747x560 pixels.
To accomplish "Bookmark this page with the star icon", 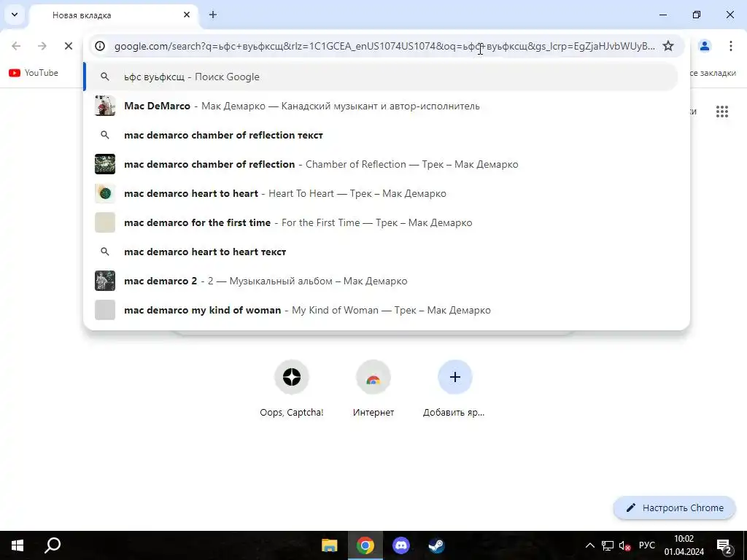I will (x=668, y=46).
